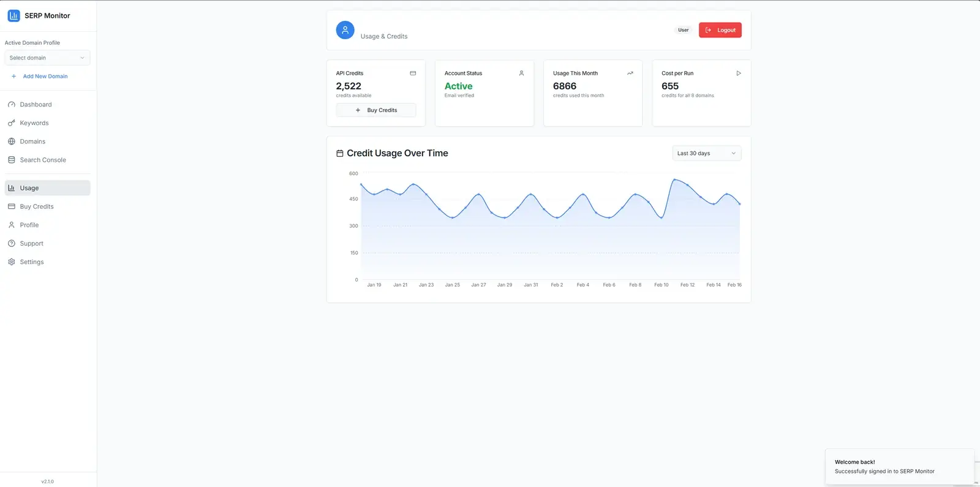980x487 pixels.
Task: Click the 2,522 credits available value
Action: (x=349, y=86)
